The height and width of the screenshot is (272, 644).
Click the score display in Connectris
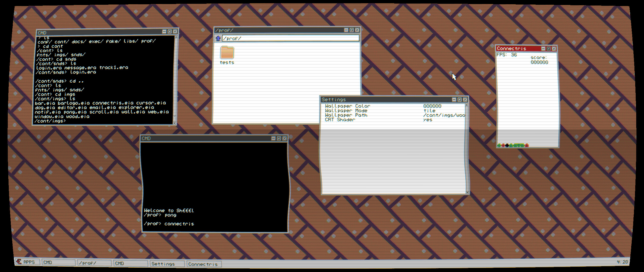click(540, 62)
